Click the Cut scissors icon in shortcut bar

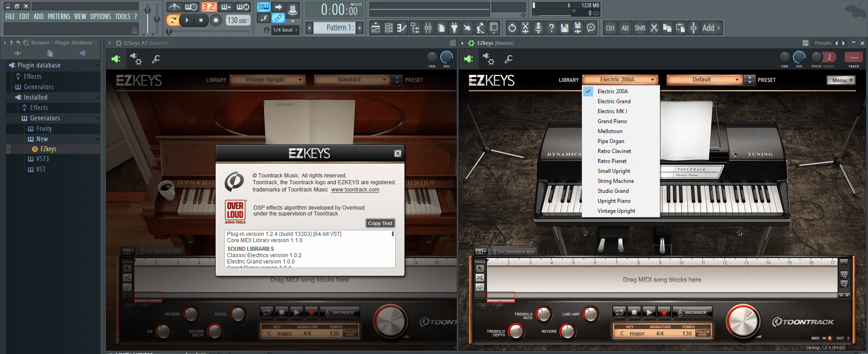(654, 28)
